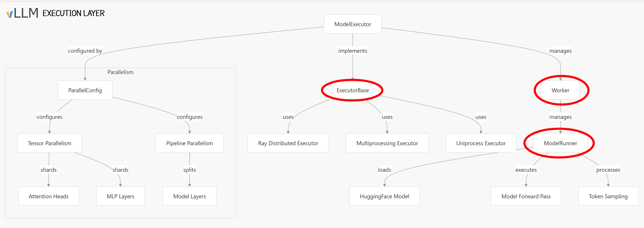Click the 'configured by' edge label
This screenshot has width=644, height=228.
click(x=85, y=51)
